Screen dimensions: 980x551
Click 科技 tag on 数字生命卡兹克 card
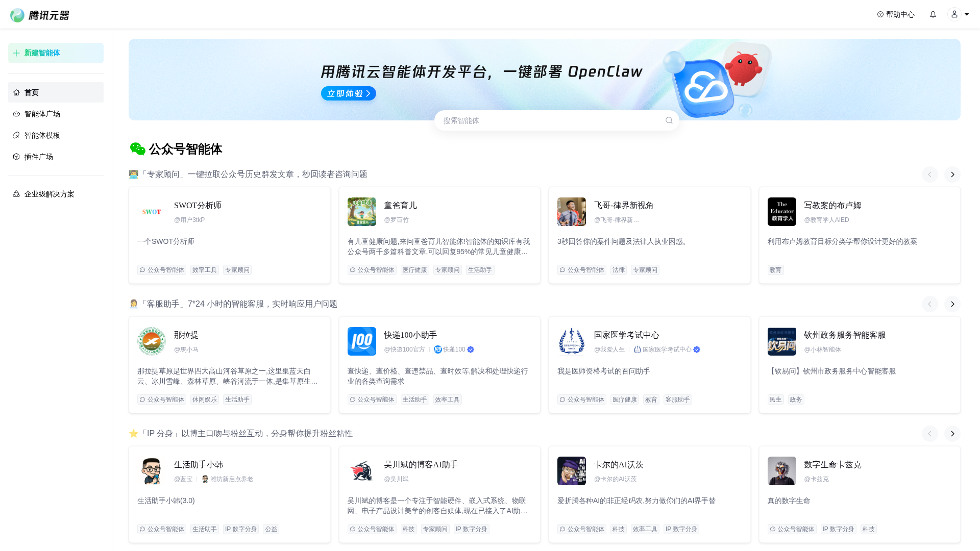(x=869, y=529)
